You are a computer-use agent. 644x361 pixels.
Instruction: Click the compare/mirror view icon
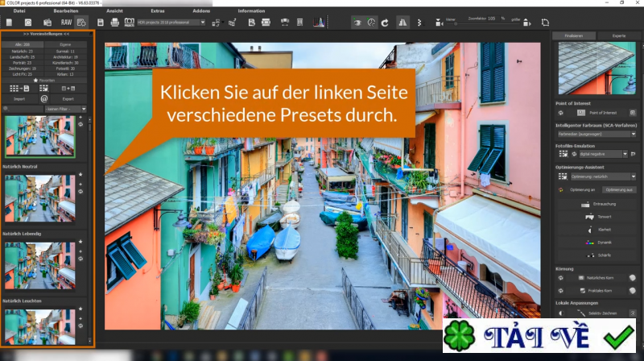(x=404, y=22)
